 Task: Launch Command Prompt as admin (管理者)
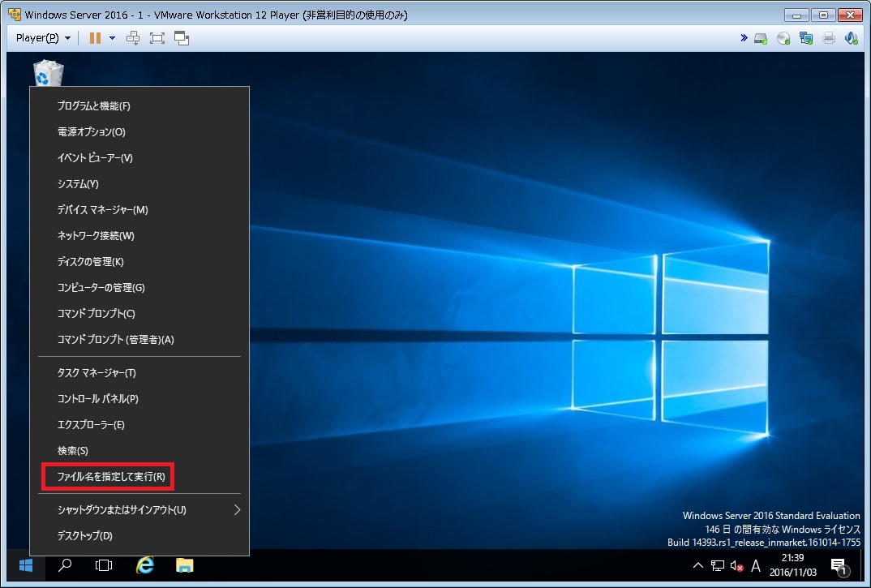(139, 340)
